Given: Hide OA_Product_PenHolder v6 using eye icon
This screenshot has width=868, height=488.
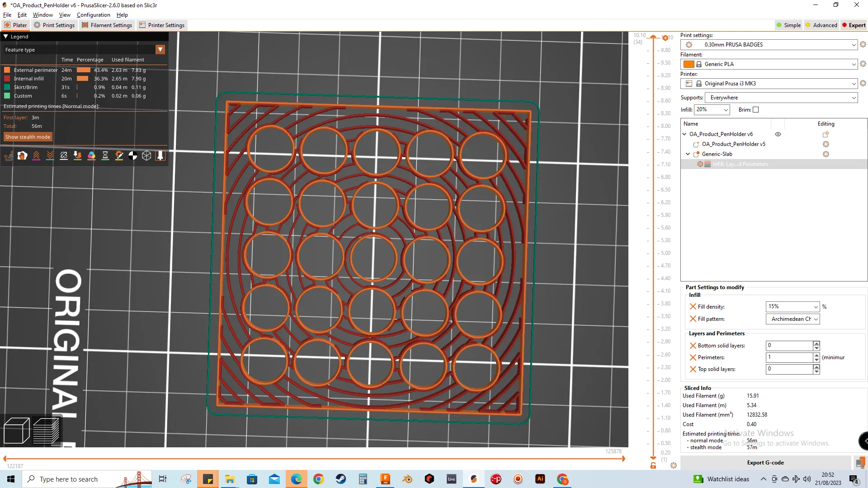Looking at the screenshot, I should tap(778, 134).
